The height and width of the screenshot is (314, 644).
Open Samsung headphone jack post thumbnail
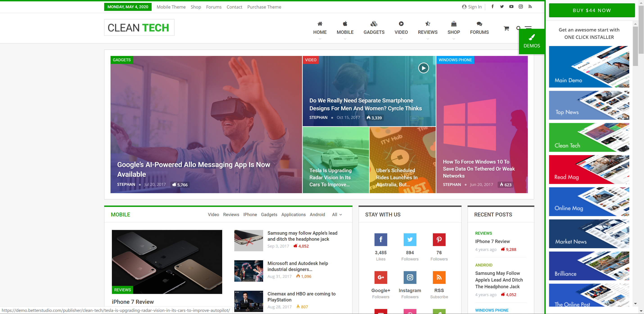point(249,240)
